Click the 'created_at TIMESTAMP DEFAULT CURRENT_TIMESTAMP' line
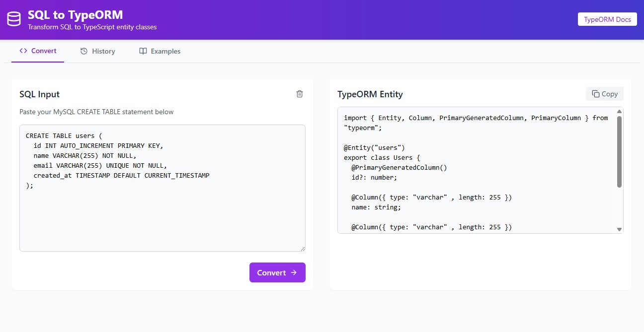 121,175
